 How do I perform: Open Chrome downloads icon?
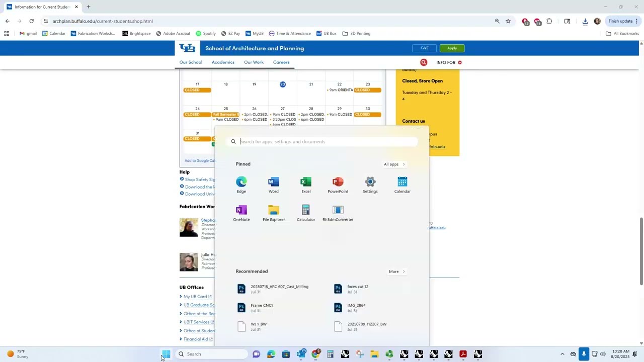(585, 21)
